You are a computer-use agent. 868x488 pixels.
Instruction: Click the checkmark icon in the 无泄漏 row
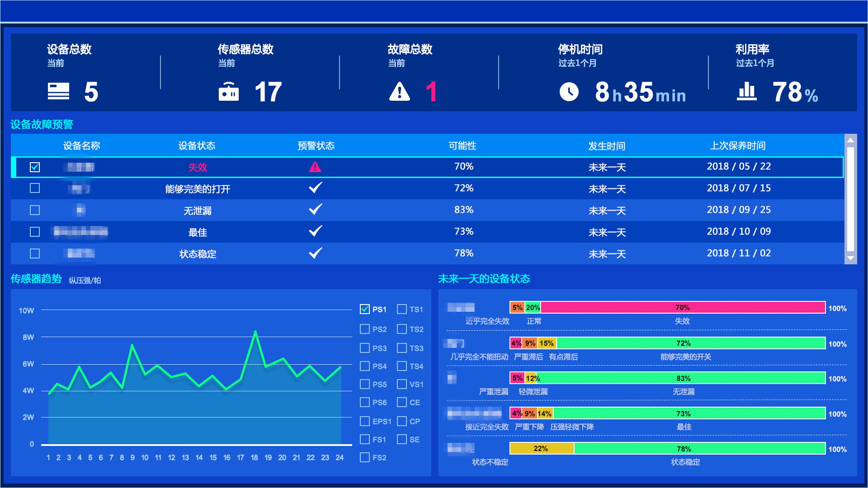click(315, 209)
